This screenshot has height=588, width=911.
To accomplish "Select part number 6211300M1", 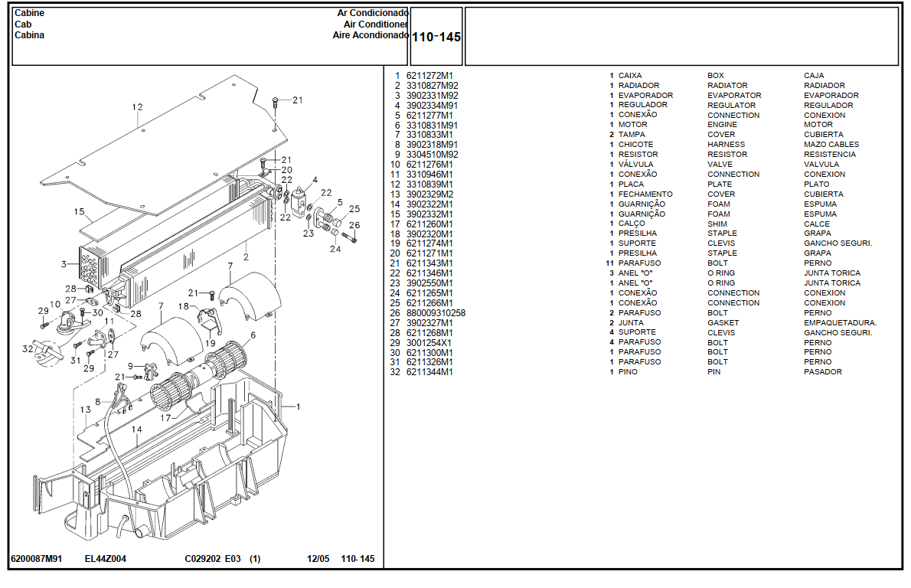I will click(429, 353).
